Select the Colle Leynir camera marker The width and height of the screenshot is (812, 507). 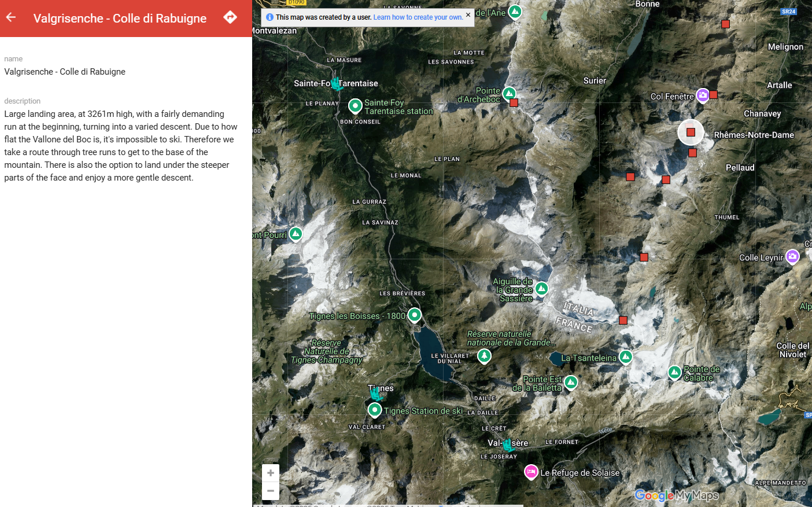pyautogui.click(x=792, y=256)
